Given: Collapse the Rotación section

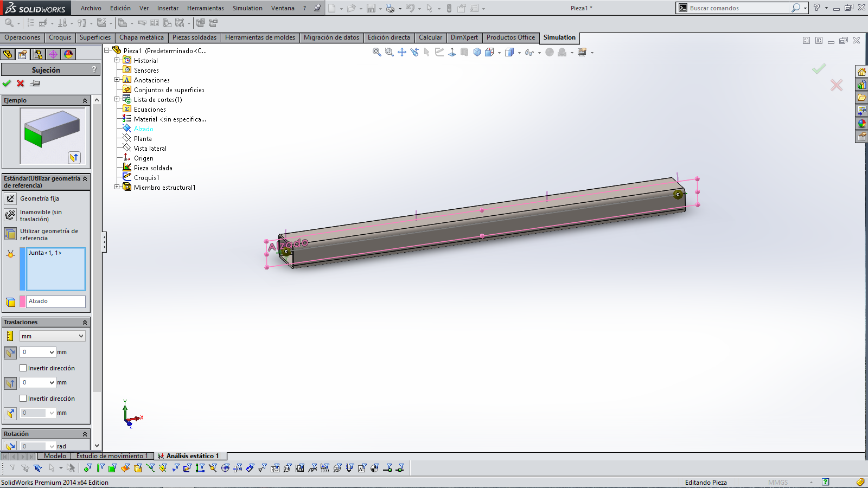Looking at the screenshot, I should [x=85, y=434].
